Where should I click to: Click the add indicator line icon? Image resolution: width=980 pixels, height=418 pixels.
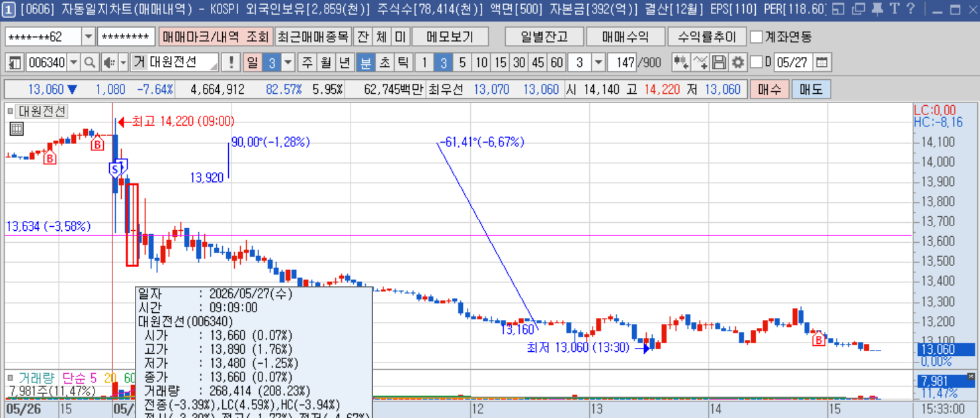[x=700, y=63]
